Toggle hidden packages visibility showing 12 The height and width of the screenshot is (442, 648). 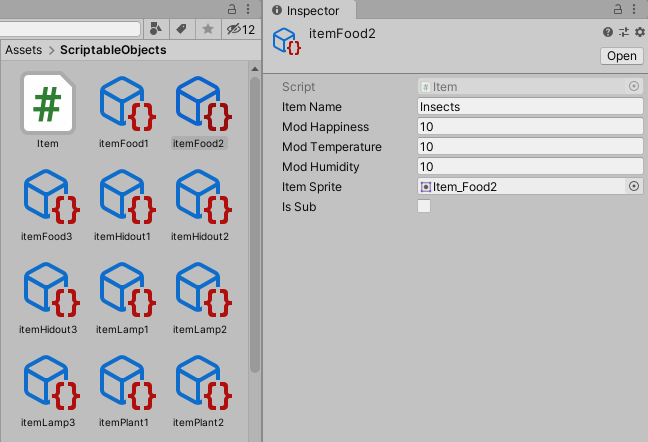coord(241,29)
